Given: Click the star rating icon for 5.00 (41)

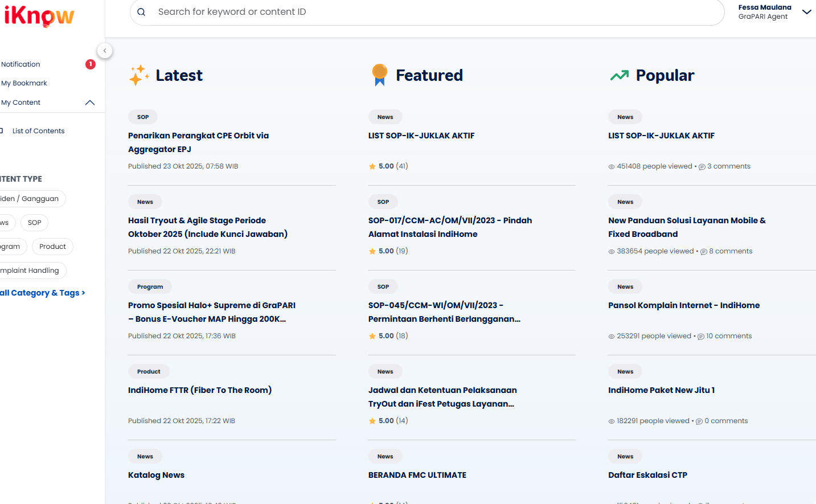Looking at the screenshot, I should (372, 166).
